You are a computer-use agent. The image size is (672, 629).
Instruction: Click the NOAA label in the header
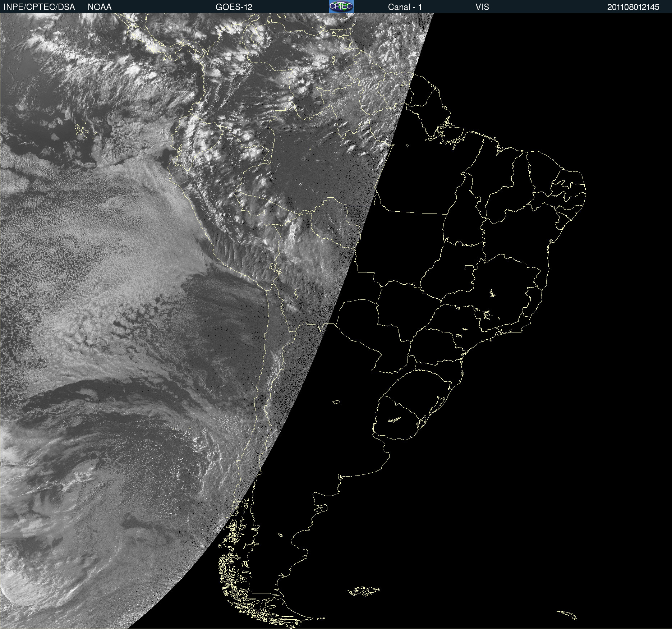pyautogui.click(x=100, y=7)
